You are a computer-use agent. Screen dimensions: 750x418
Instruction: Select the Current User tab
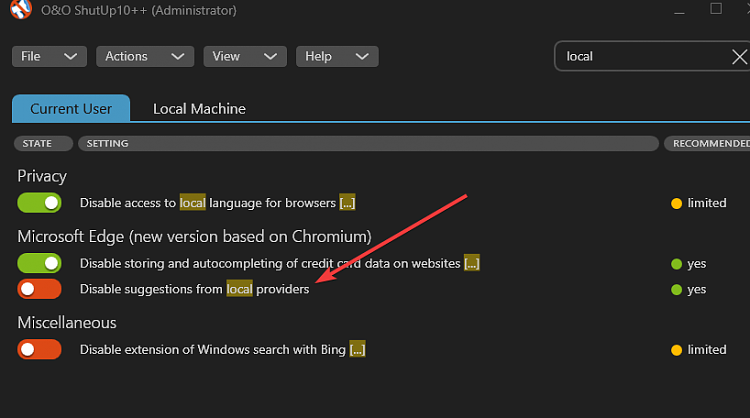pyautogui.click(x=71, y=109)
